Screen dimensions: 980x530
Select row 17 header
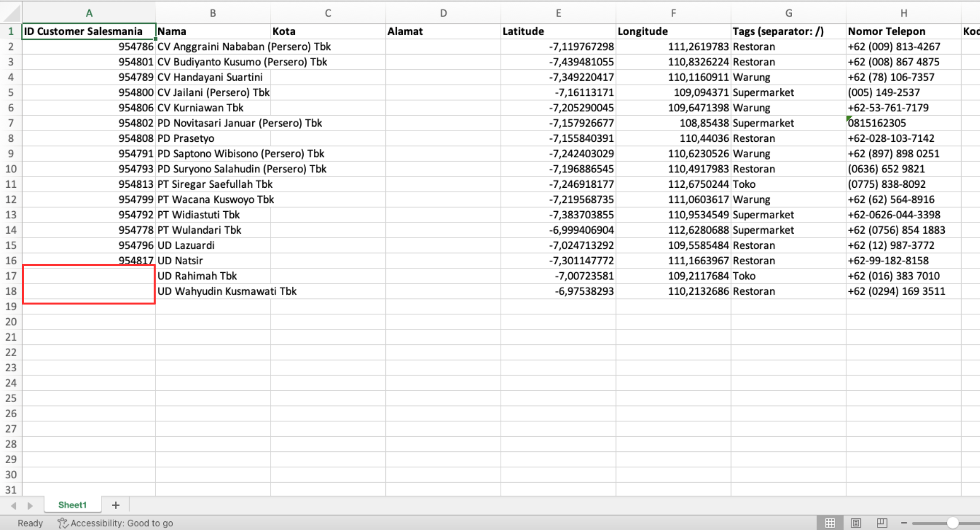coord(11,276)
